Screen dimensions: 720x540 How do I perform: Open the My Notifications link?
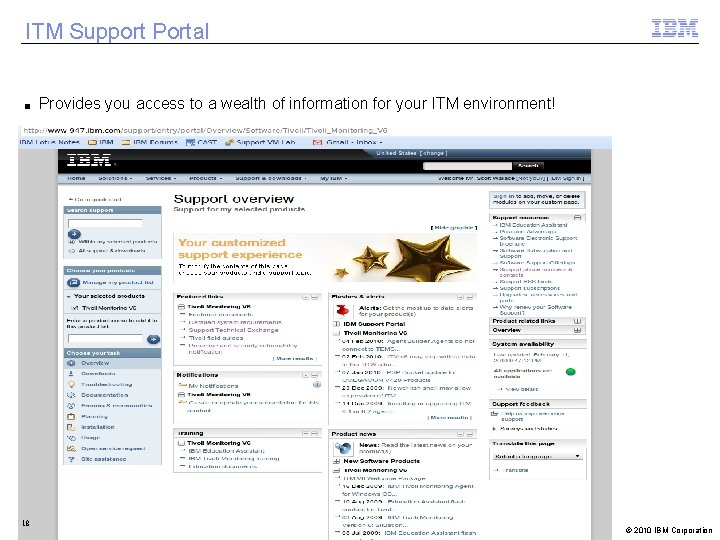[x=213, y=386]
